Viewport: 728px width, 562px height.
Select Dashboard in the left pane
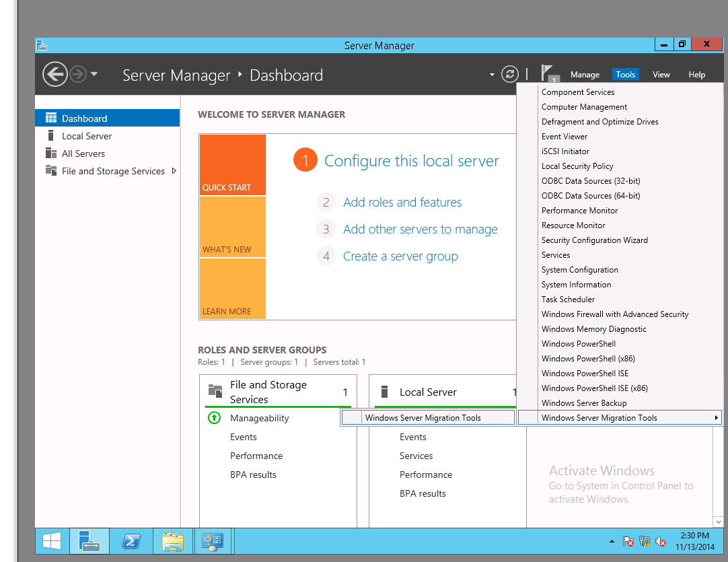click(x=107, y=118)
